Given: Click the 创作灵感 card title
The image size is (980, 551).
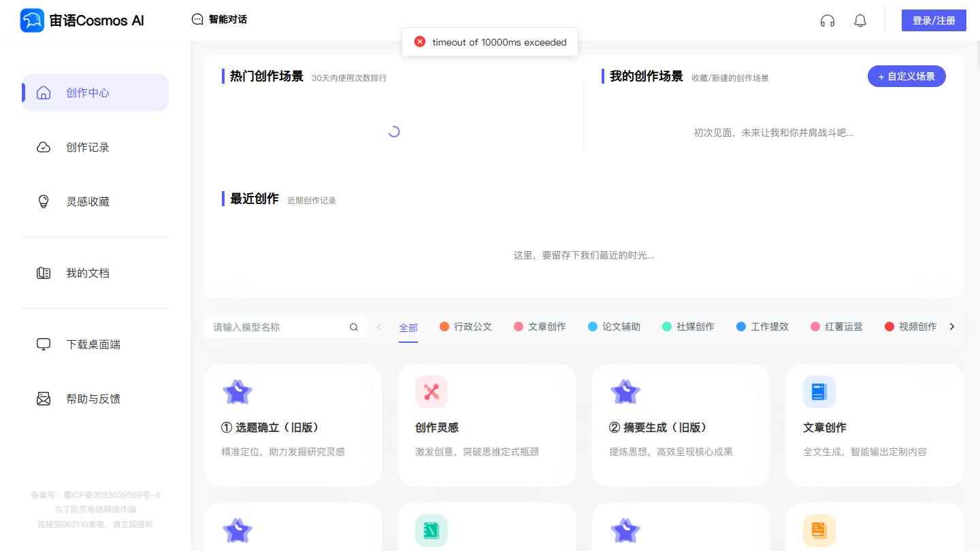Looking at the screenshot, I should [x=437, y=428].
